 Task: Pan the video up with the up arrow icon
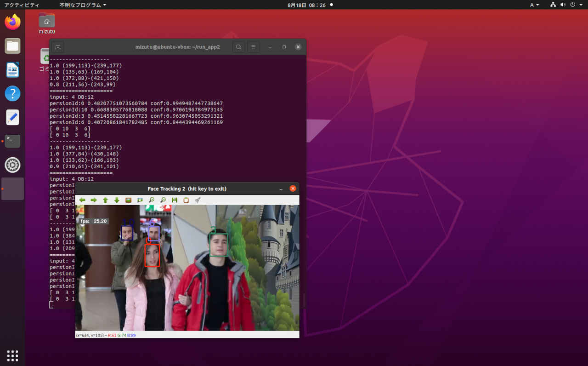pos(105,200)
